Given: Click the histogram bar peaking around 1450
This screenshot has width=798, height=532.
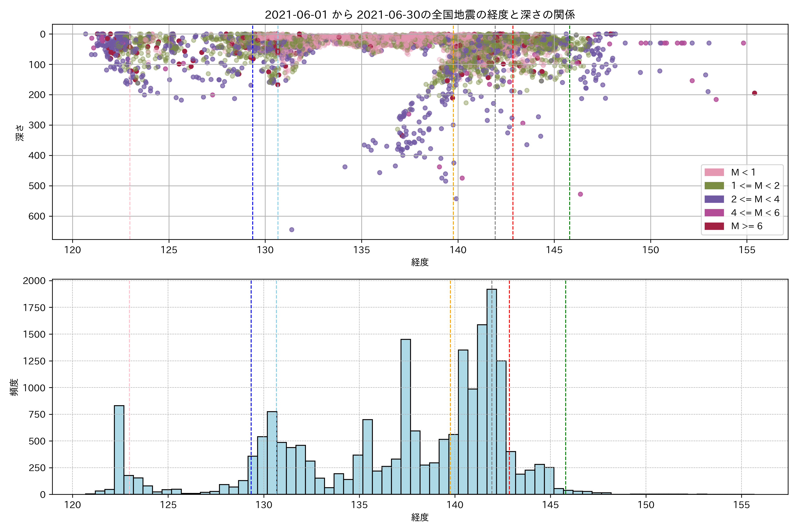Looking at the screenshot, I should pos(405,417).
